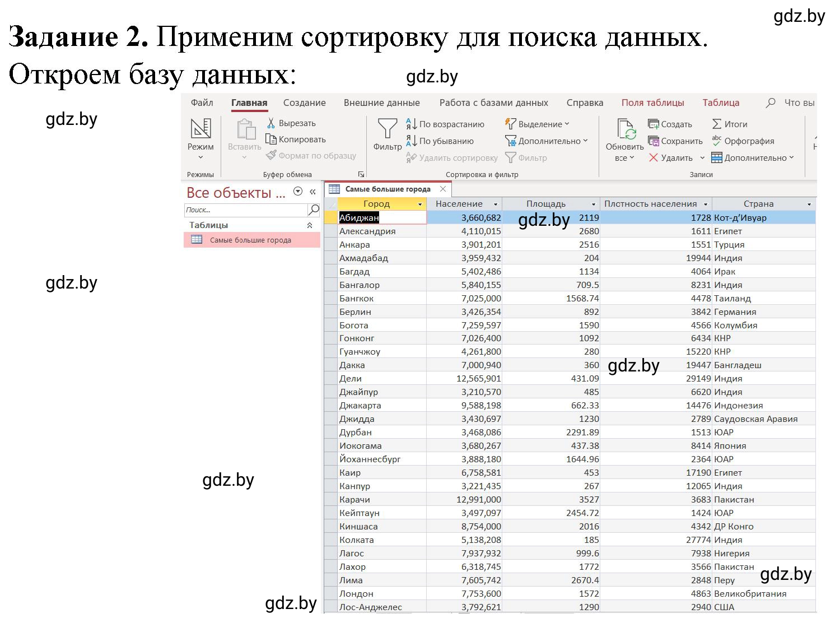The height and width of the screenshot is (632, 840).
Task: Switch to the Поля таблицы tab
Action: [x=652, y=103]
